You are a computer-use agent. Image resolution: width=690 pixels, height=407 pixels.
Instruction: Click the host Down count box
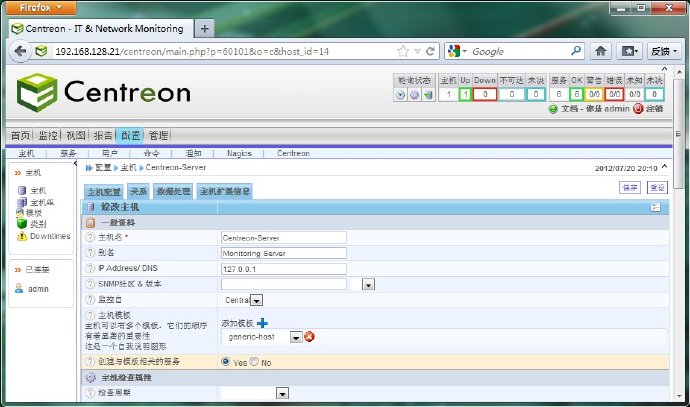[485, 94]
